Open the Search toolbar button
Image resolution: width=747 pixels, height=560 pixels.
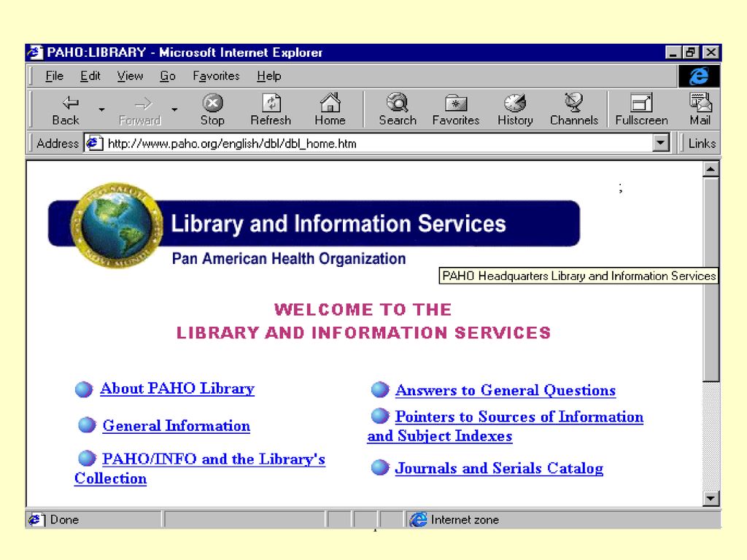pos(398,110)
